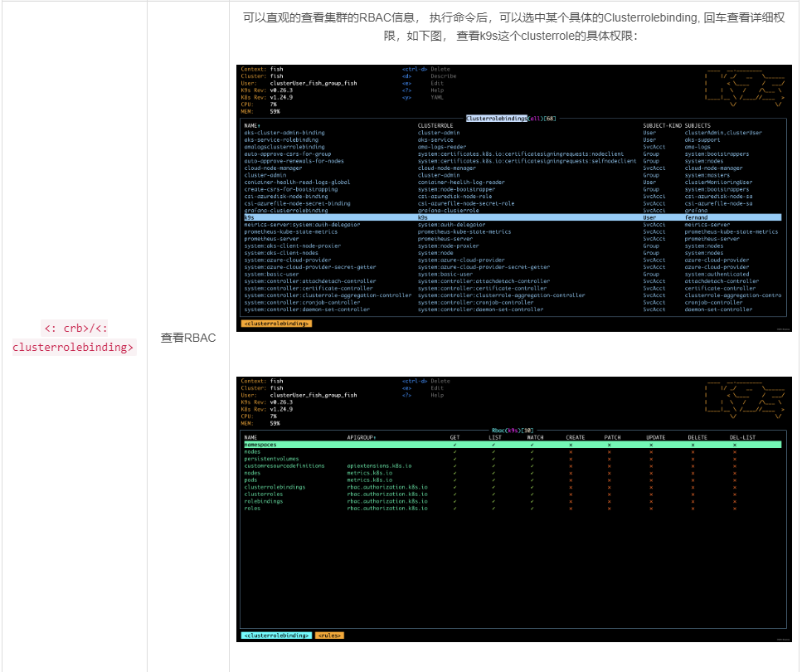The width and height of the screenshot is (802, 672).
Task: Click the 'UPDATE' column header
Action: (x=656, y=437)
